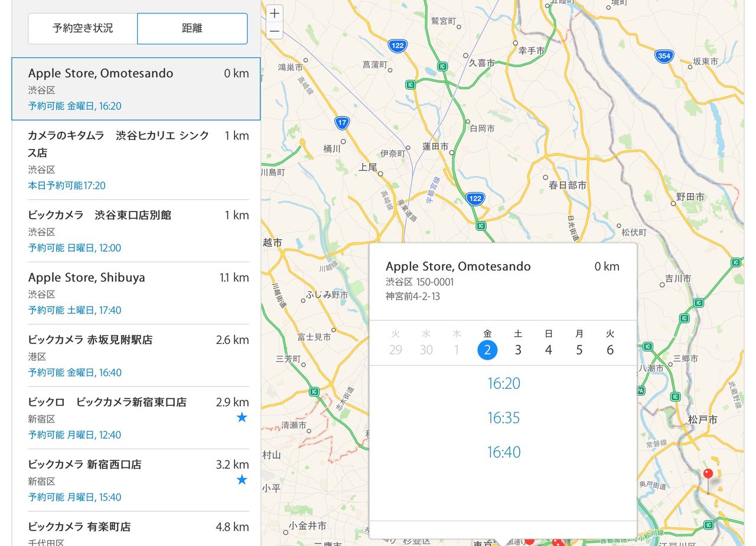Click the ふじみ野市 label on the map
Image resolution: width=756 pixels, height=546 pixels.
coord(327,294)
